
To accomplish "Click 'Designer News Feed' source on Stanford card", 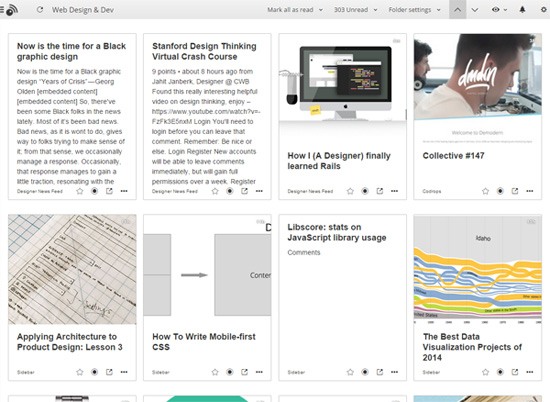I will coord(175,192).
